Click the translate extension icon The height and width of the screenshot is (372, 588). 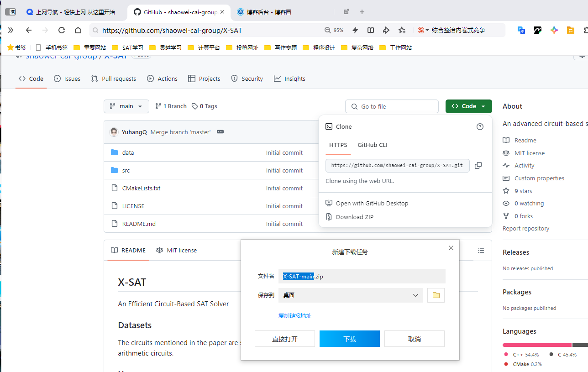521,30
